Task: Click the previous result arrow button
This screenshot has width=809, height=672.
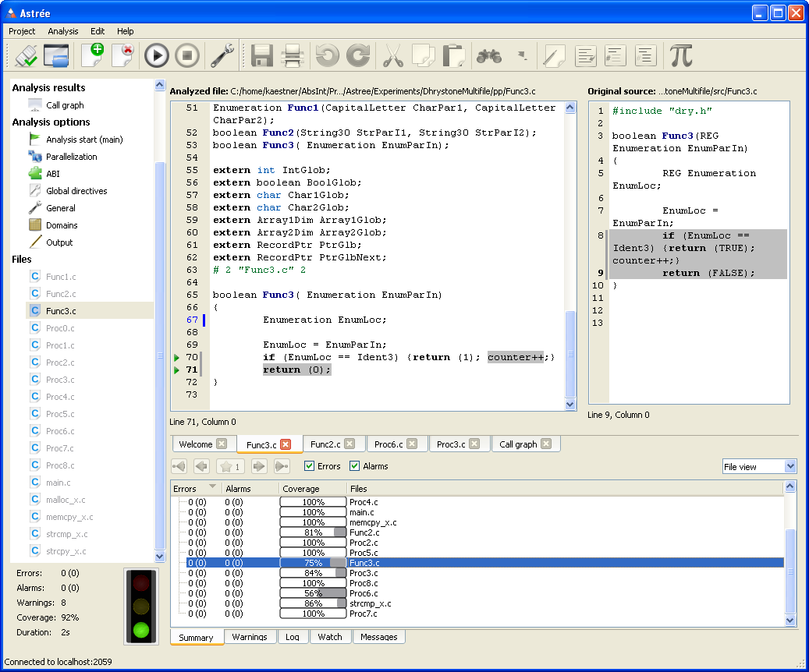Action: (202, 466)
